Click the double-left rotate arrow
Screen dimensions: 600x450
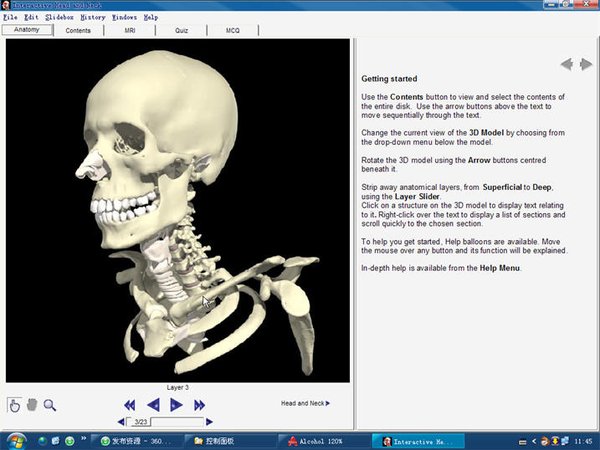(x=129, y=405)
